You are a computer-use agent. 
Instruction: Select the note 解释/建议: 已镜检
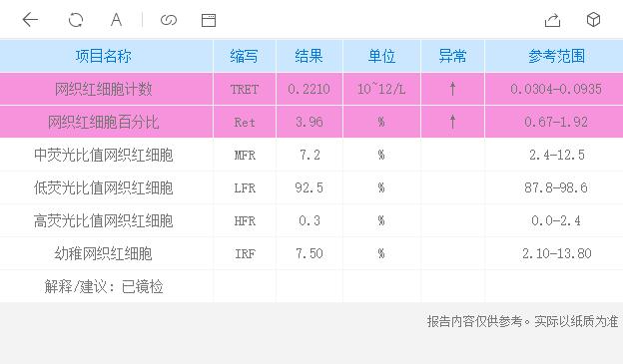[x=104, y=286]
